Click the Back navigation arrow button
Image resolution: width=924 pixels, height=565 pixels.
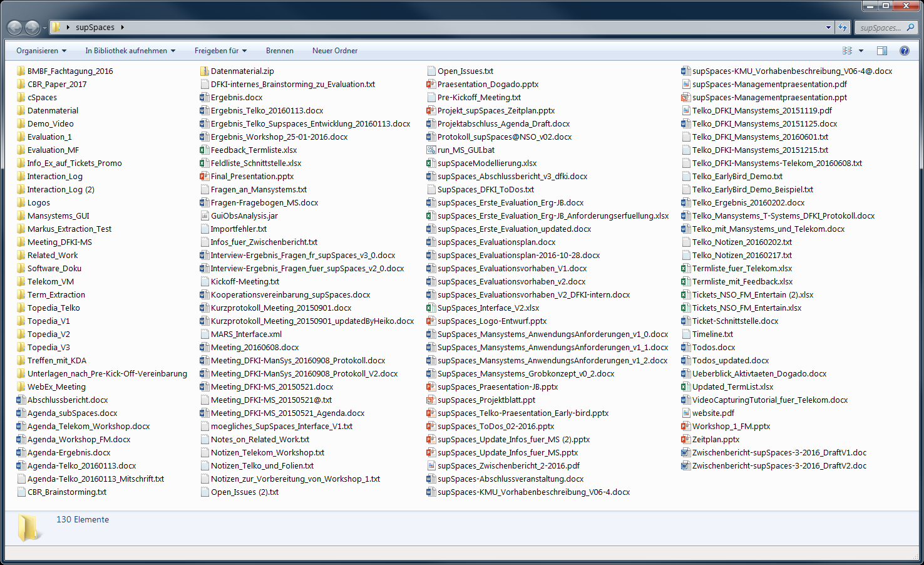[x=14, y=28]
